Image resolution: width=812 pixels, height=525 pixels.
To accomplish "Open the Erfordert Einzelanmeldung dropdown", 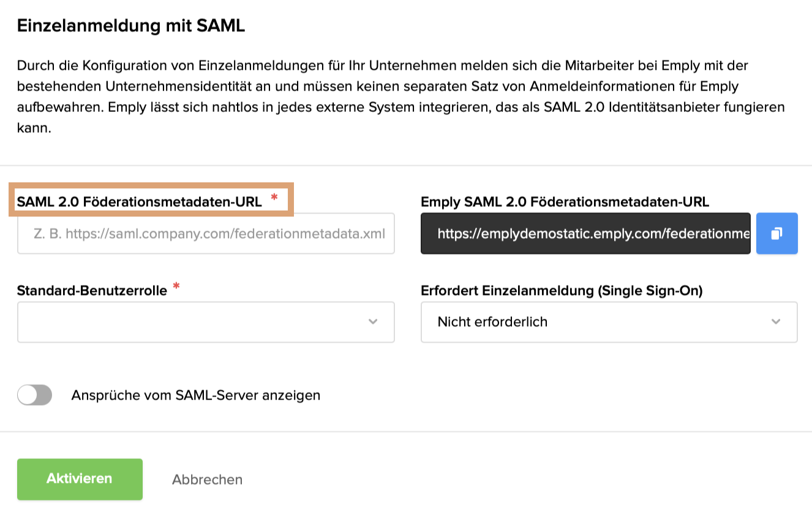I will (x=609, y=322).
